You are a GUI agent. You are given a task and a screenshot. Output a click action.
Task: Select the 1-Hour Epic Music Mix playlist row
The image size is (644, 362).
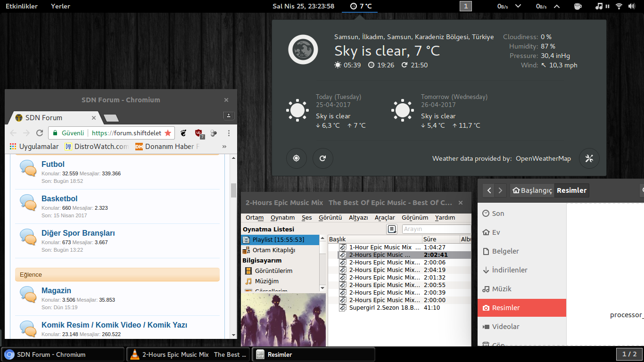click(399, 247)
